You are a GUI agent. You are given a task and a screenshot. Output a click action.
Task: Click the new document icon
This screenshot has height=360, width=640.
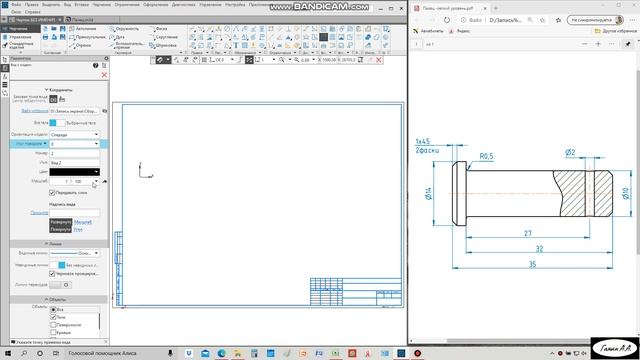pyautogui.click(x=45, y=29)
